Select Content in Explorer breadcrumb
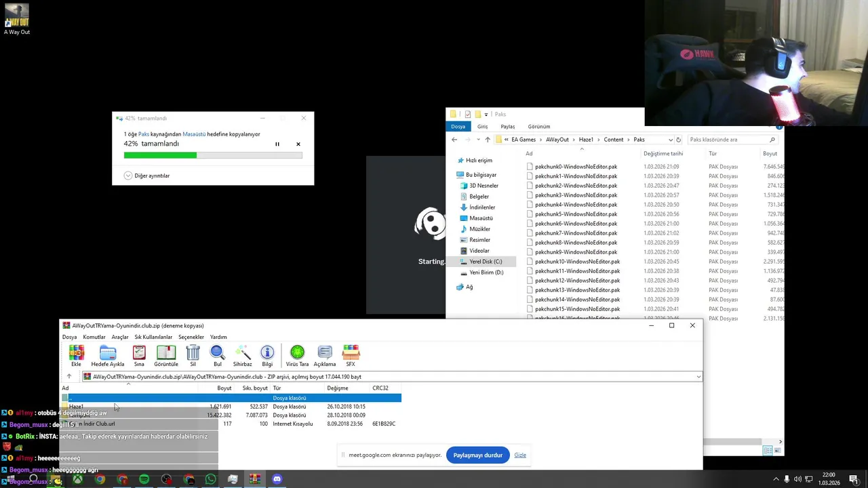The image size is (868, 488). [x=614, y=140]
